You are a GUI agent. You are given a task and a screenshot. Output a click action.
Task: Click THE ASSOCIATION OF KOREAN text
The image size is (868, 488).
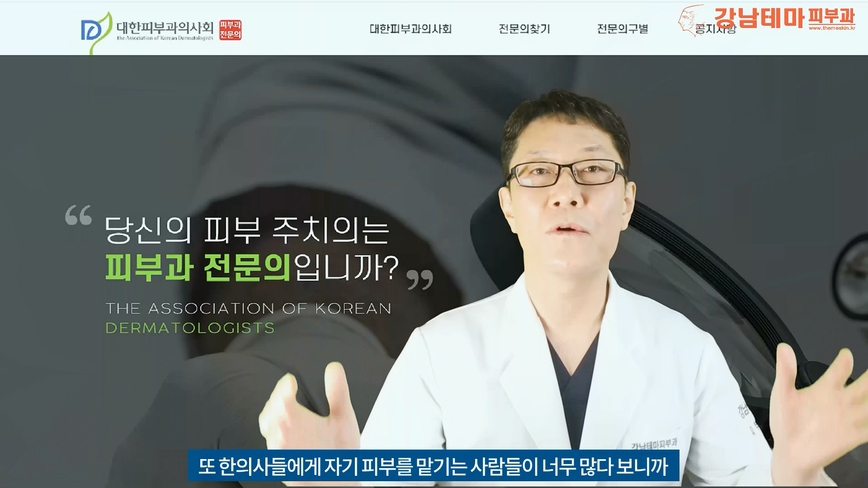click(x=248, y=309)
